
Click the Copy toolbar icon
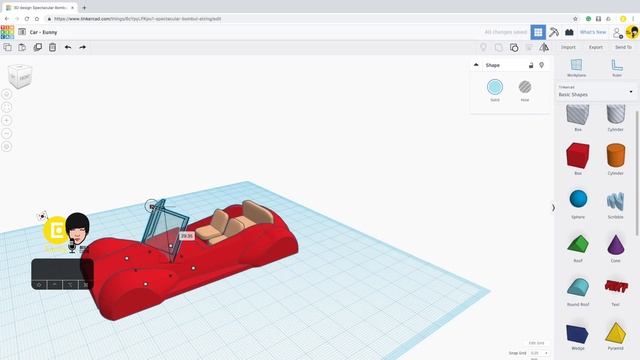coord(7,47)
